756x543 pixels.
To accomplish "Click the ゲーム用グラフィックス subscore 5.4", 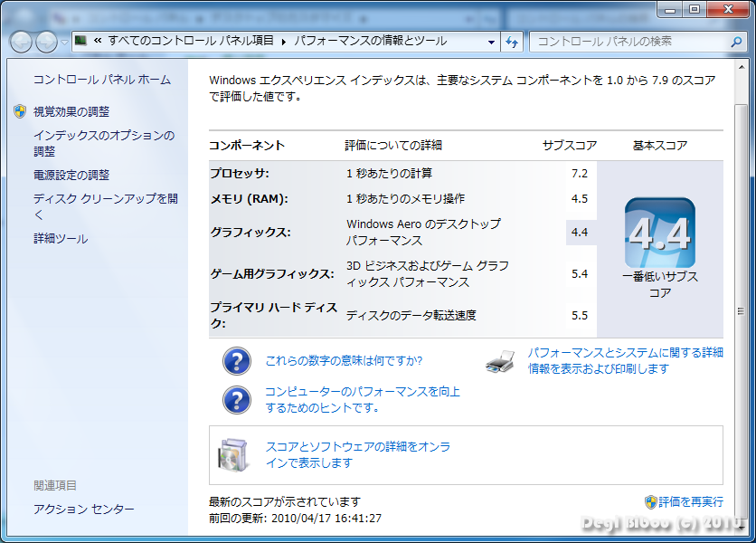I will tap(580, 273).
